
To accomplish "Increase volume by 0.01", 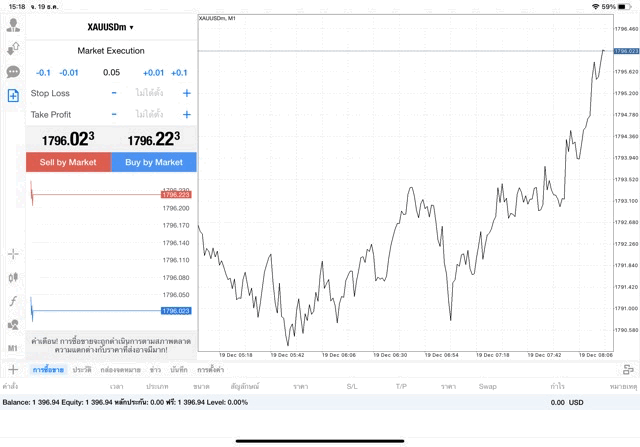I will coord(153,73).
